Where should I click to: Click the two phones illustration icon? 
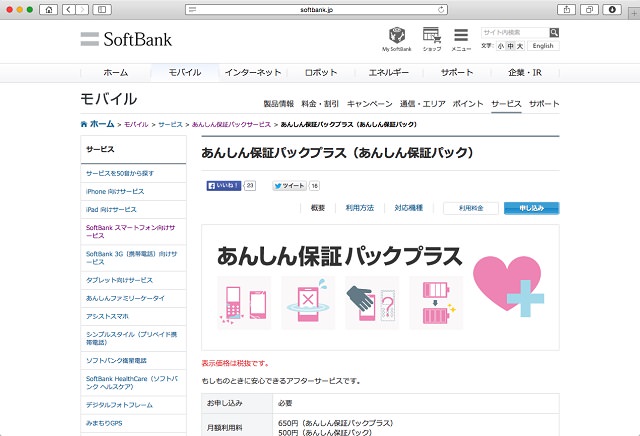click(244, 303)
